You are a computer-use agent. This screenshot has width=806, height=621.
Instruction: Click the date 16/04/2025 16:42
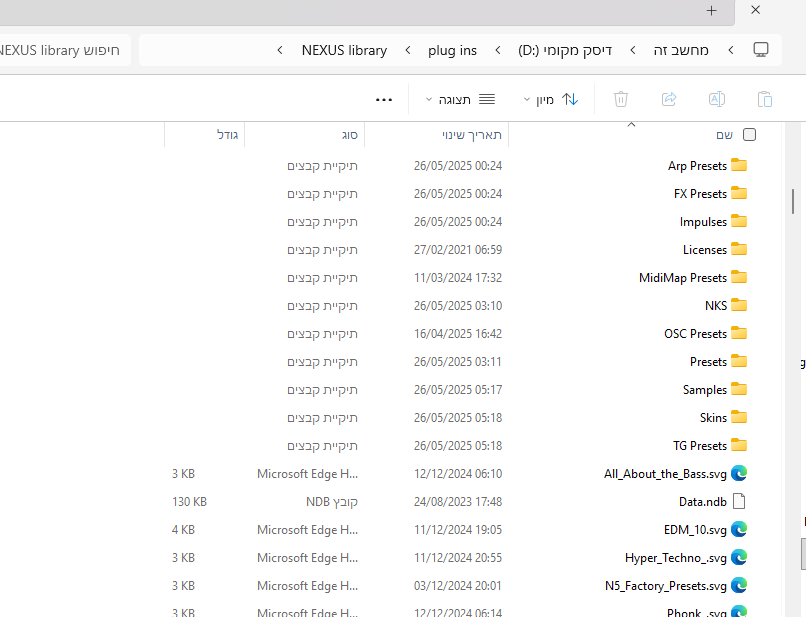(458, 334)
